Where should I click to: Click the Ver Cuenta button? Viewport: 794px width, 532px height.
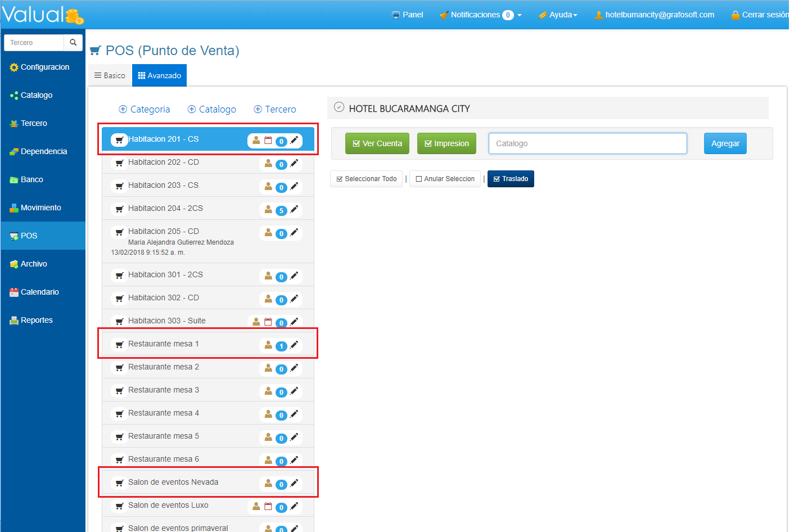(377, 143)
